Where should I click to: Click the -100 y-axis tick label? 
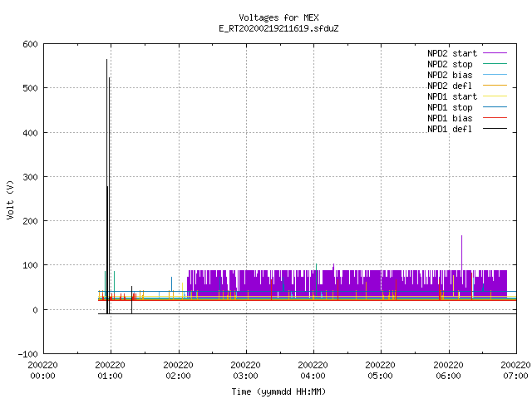[27, 354]
